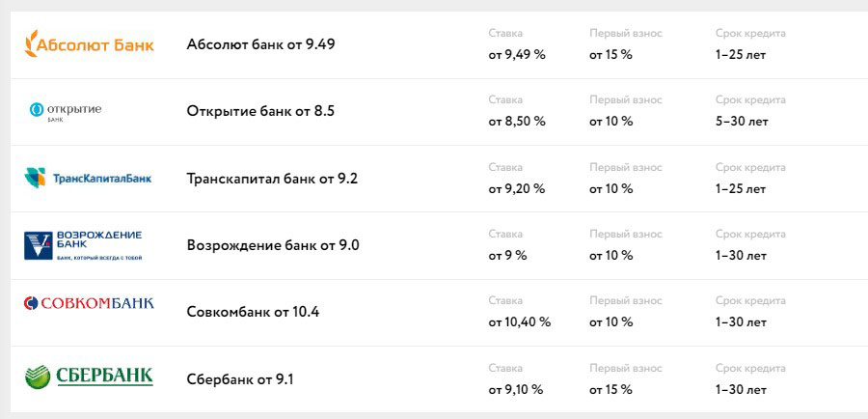868x419 pixels.
Task: Click Сбербанк's 'от 9,10 %' rate
Action: click(516, 390)
